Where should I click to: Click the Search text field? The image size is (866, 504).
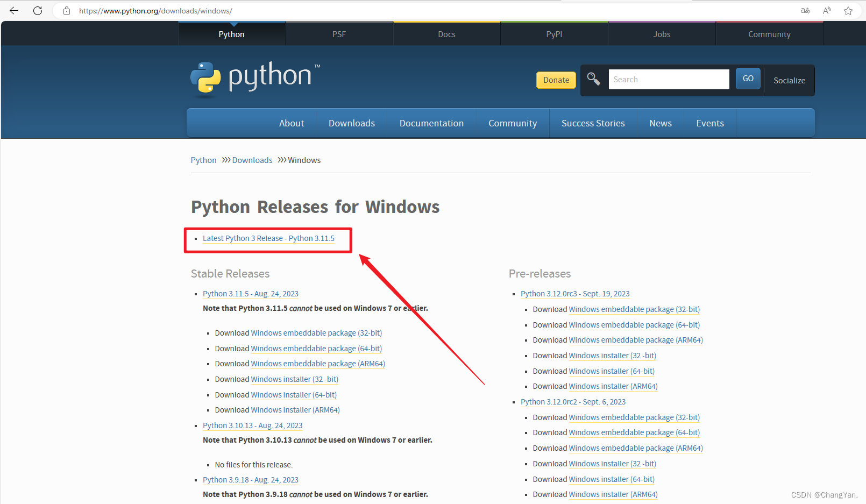[669, 79]
